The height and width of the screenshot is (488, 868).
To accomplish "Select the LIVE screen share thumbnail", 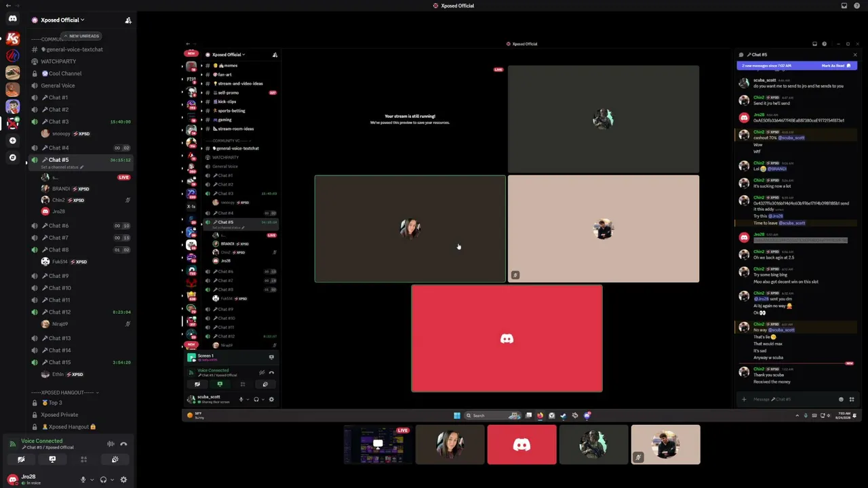I will point(378,445).
